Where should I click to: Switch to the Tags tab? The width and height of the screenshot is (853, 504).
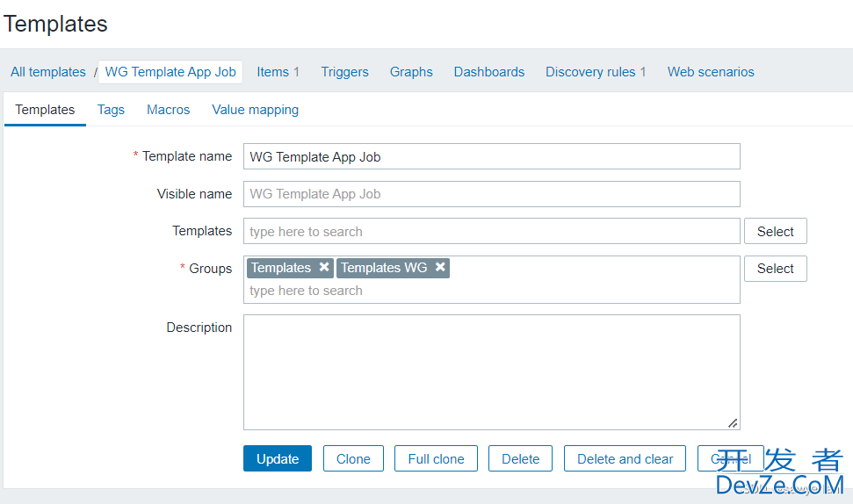(111, 110)
